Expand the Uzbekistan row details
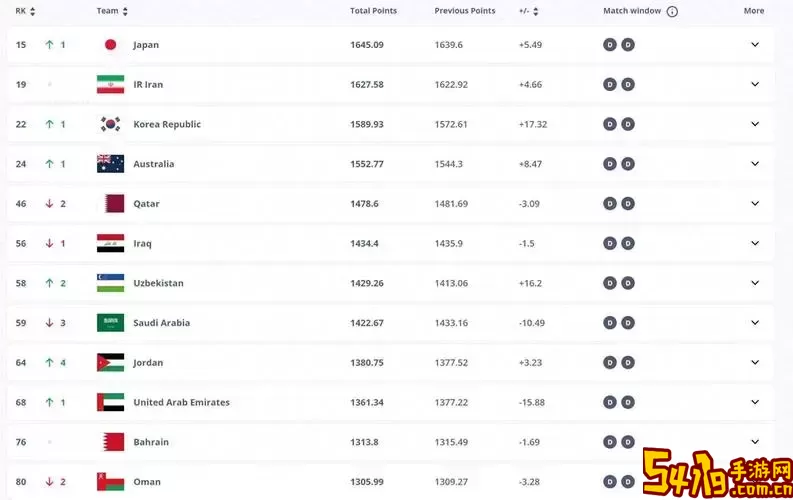This screenshot has height=500, width=793. click(755, 283)
